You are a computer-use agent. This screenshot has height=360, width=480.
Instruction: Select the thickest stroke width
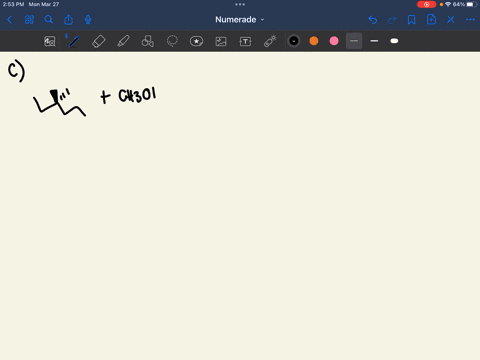[394, 41]
